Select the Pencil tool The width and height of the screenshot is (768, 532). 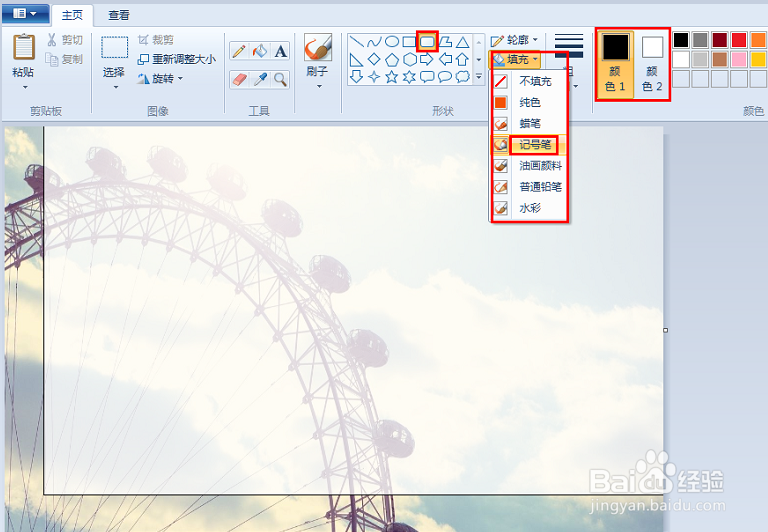click(x=239, y=51)
